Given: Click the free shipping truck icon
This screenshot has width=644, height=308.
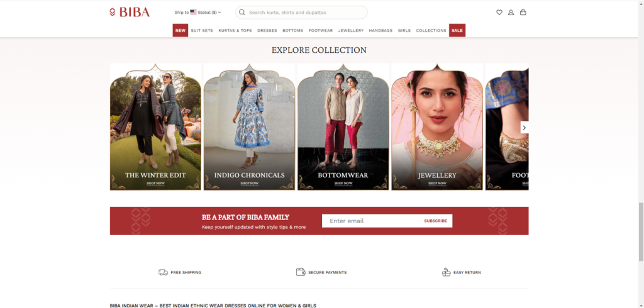Looking at the screenshot, I should [163, 272].
